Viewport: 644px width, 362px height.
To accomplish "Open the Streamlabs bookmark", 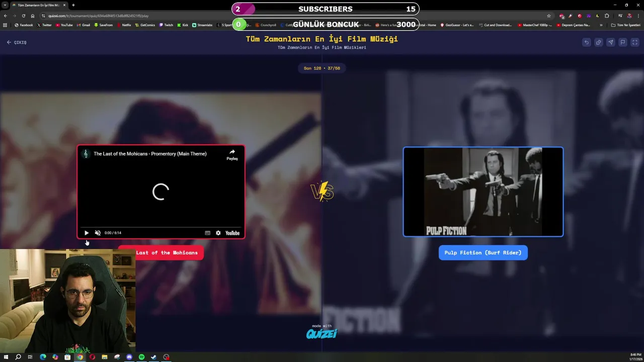I will pyautogui.click(x=202, y=25).
